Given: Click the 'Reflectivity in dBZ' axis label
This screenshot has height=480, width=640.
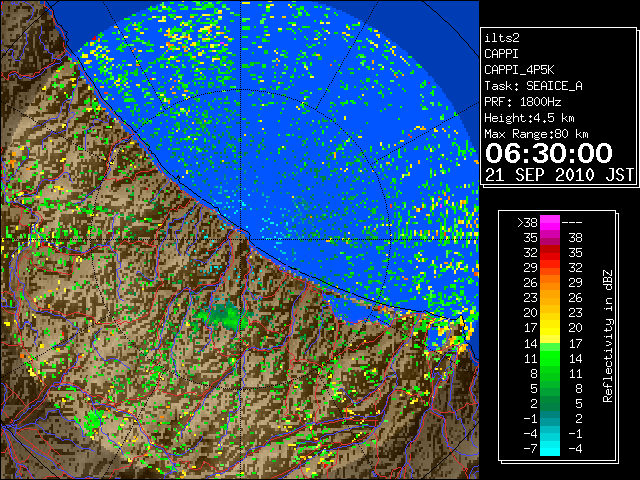Looking at the screenshot, I should tap(608, 336).
